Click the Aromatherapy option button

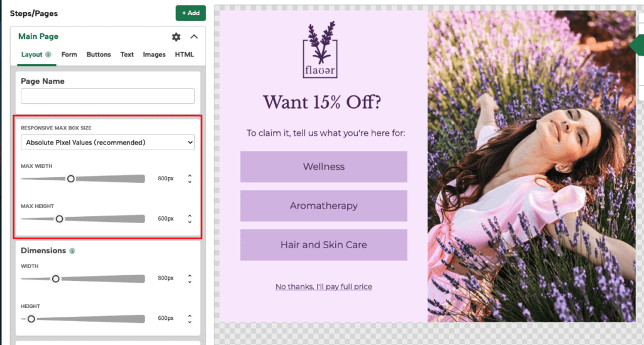pyautogui.click(x=324, y=205)
